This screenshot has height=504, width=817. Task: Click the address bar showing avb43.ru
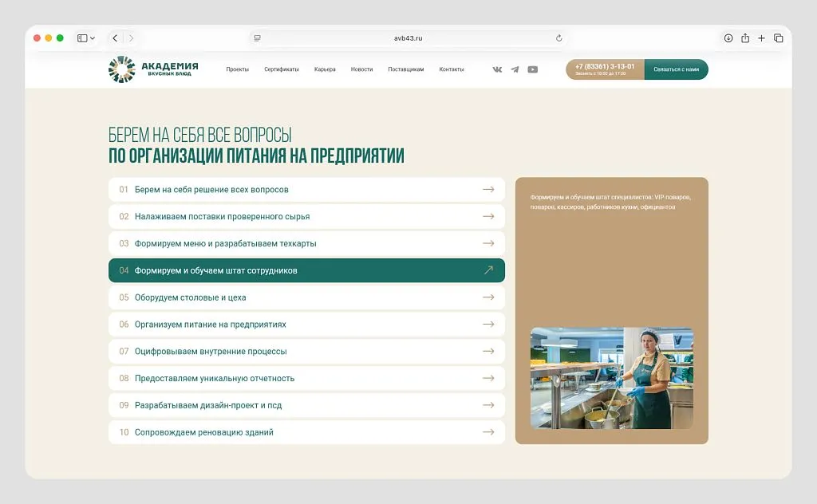[x=408, y=37]
